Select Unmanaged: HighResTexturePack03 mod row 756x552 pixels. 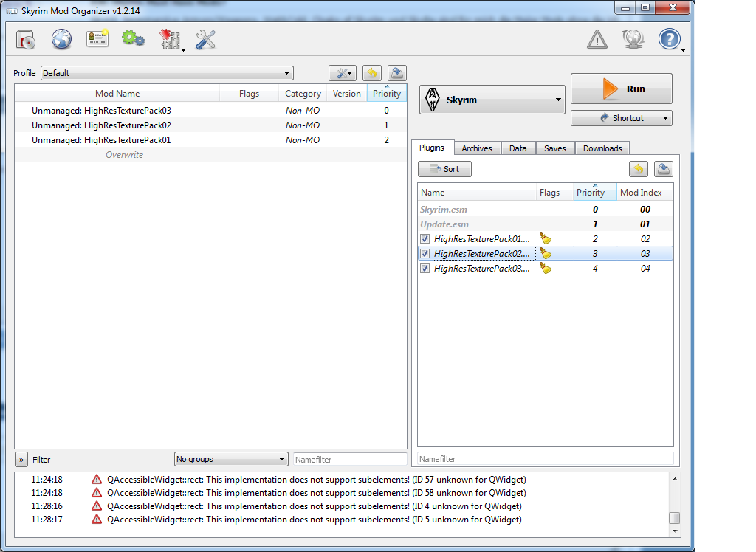[x=210, y=111]
